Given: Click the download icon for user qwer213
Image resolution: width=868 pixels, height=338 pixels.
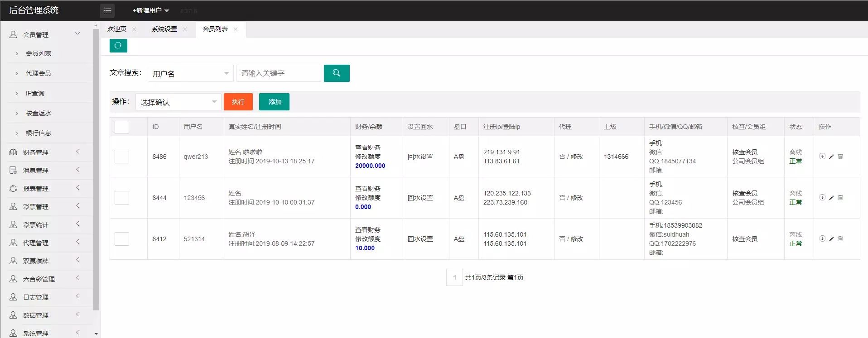Looking at the screenshot, I should coord(822,157).
